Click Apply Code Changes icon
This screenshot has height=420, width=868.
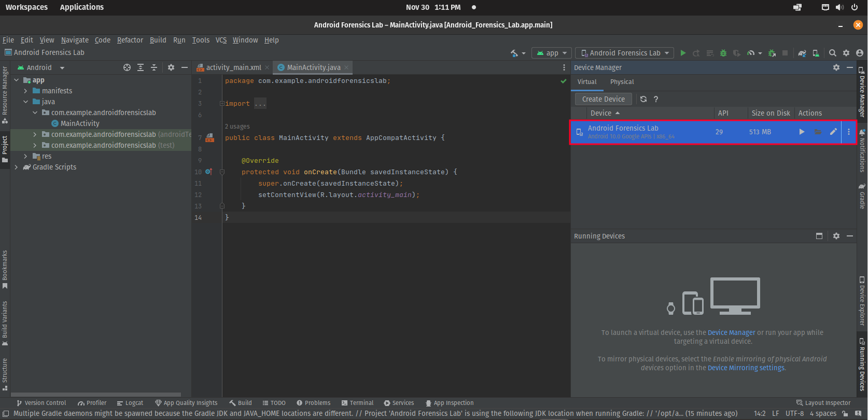click(x=710, y=53)
